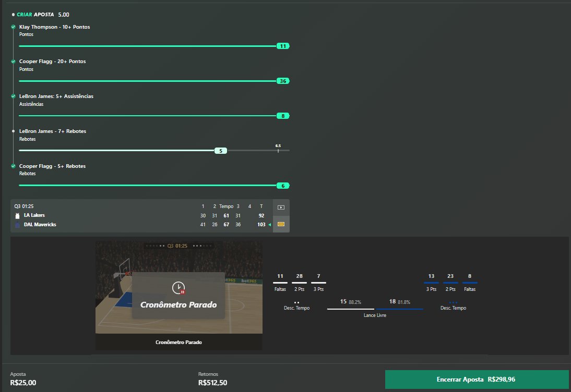This screenshot has height=392, width=571.
Task: Click the DAL Mavericks jersey icon
Action: tap(17, 225)
